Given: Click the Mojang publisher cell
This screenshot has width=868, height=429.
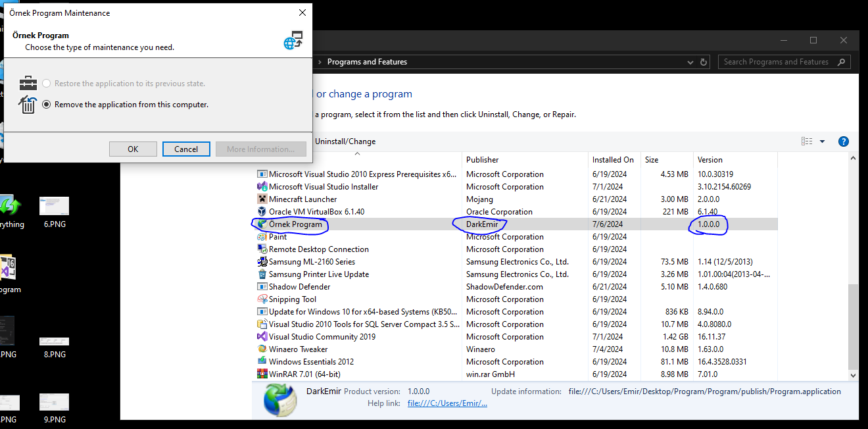Looking at the screenshot, I should (x=479, y=199).
